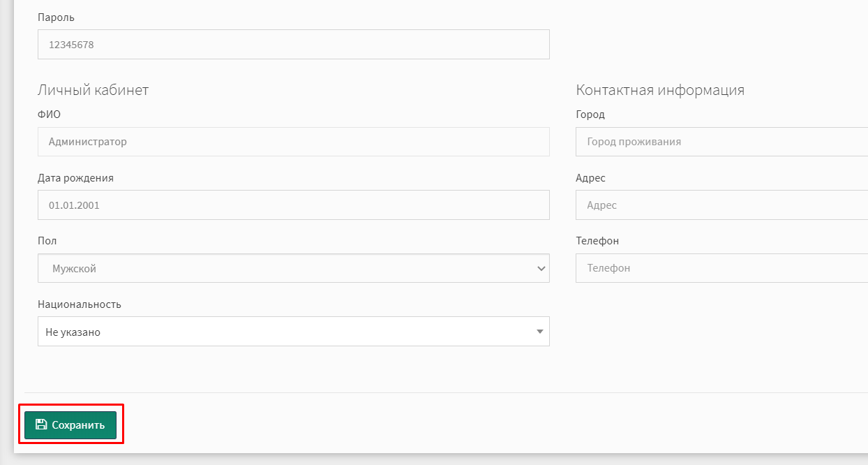
Task: Focus the Дата рождения field 01.01.2001
Action: [x=294, y=205]
